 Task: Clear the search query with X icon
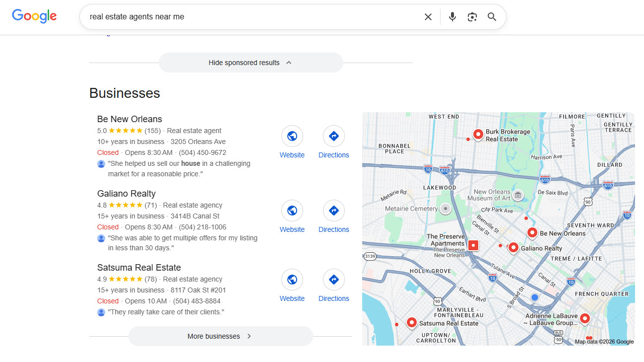click(428, 17)
